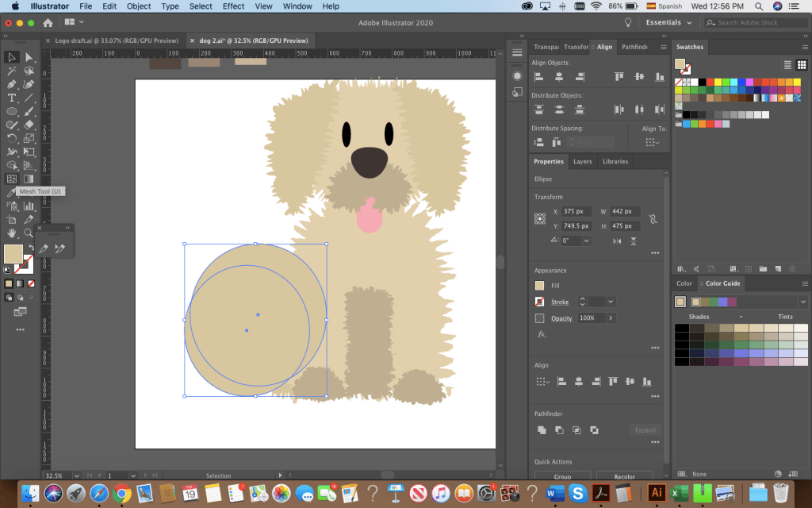Switch Swatches panel to list view
The image size is (812, 508).
tap(788, 64)
